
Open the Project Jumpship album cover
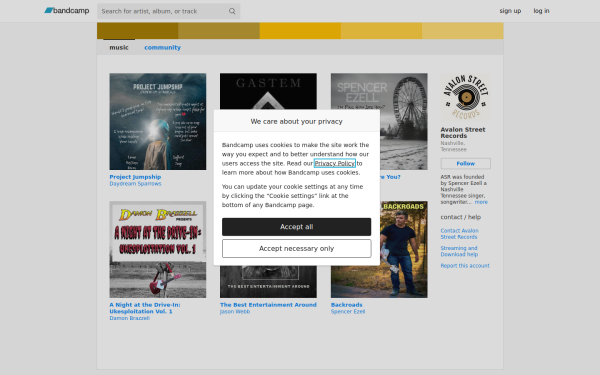click(x=158, y=122)
